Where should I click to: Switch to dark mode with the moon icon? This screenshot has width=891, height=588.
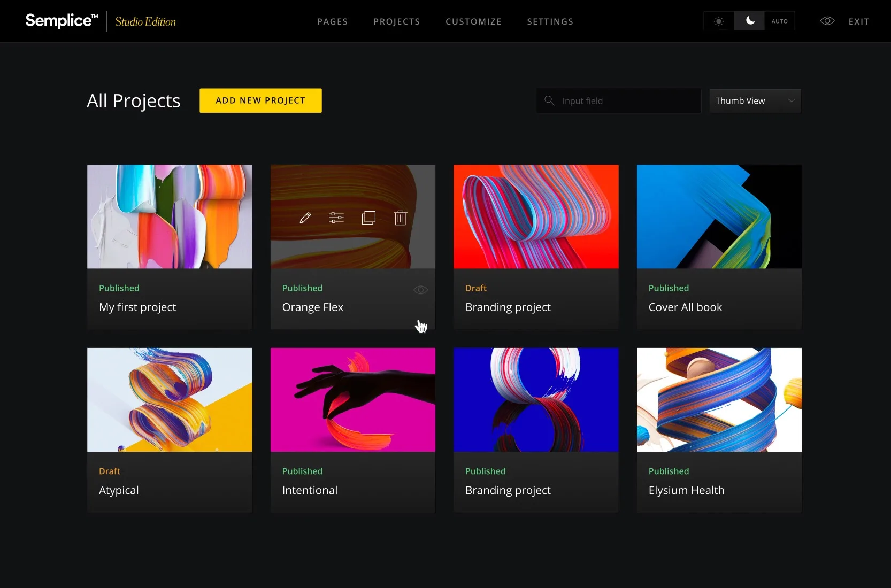pyautogui.click(x=750, y=21)
